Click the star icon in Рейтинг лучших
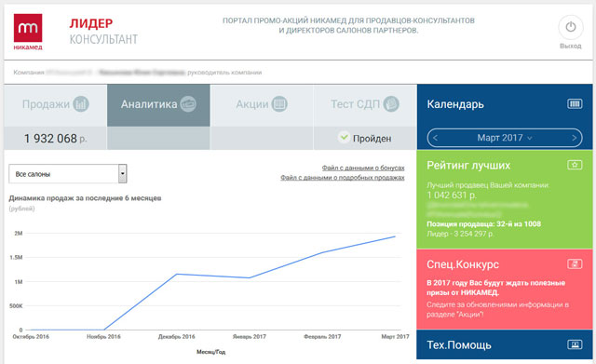Viewport: 596px width, 364px height. pos(575,165)
